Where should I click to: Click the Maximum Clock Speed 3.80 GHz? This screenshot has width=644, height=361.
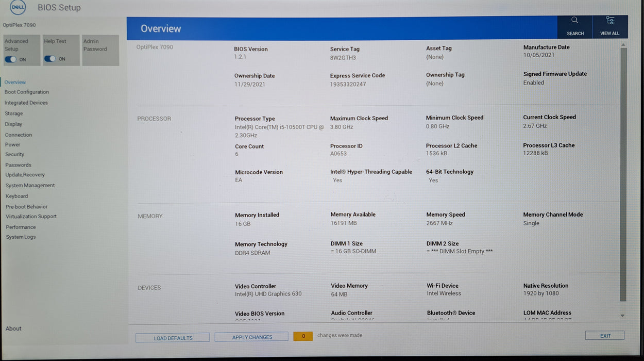pyautogui.click(x=342, y=127)
